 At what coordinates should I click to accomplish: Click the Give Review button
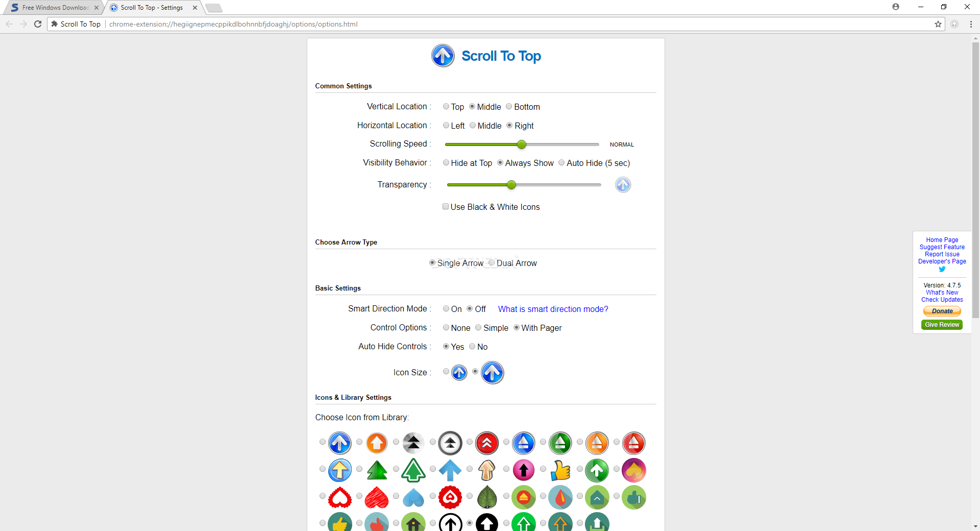pos(942,325)
